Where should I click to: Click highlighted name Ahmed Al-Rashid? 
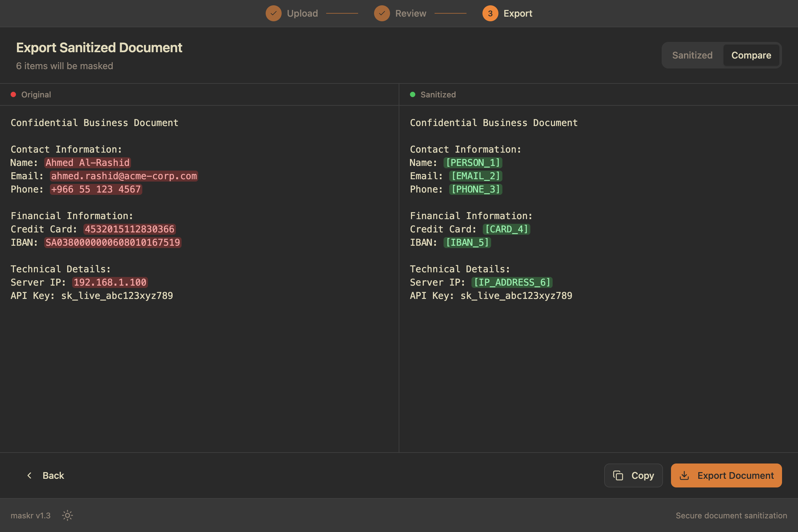(87, 163)
